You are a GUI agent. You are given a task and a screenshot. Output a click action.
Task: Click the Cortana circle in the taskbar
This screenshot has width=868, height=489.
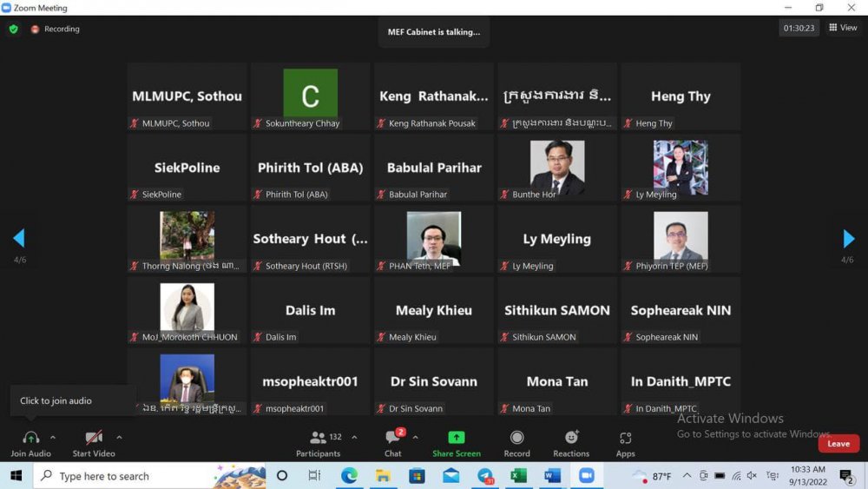282,476
